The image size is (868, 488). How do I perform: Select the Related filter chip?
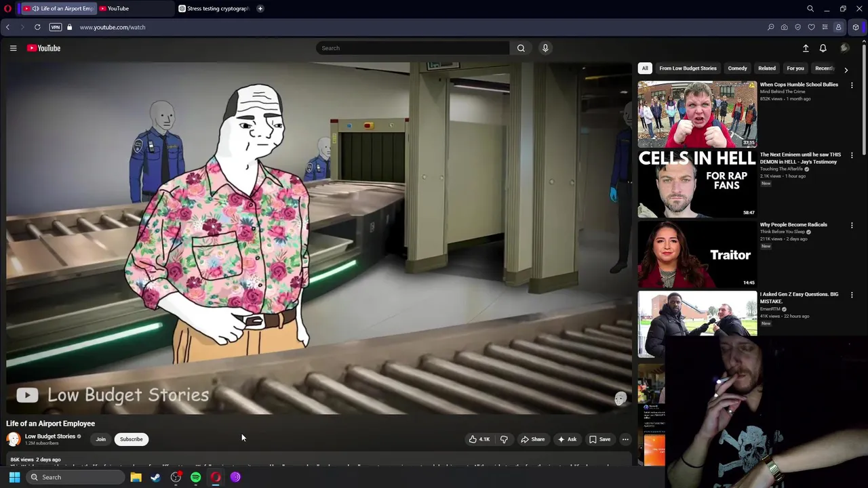click(x=767, y=68)
